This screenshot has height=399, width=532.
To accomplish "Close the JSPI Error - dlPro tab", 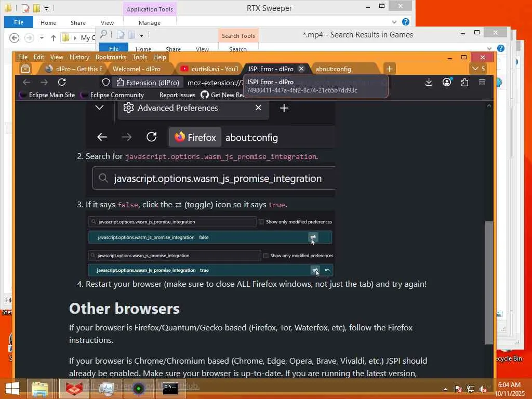I will [301, 69].
